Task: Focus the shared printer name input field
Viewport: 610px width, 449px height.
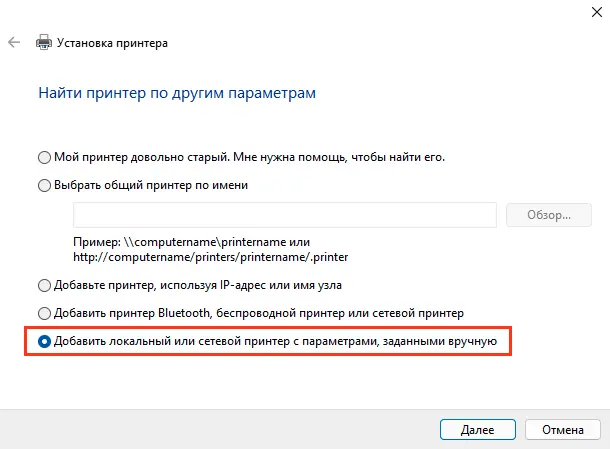Action: click(x=285, y=215)
